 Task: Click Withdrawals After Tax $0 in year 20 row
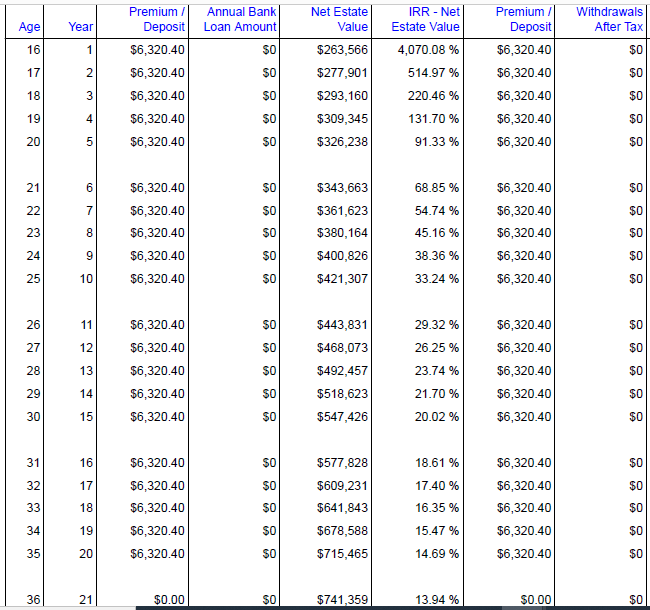636,554
